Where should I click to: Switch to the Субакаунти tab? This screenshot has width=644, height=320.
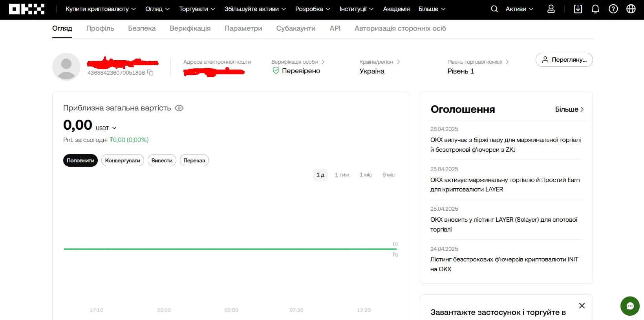(296, 28)
